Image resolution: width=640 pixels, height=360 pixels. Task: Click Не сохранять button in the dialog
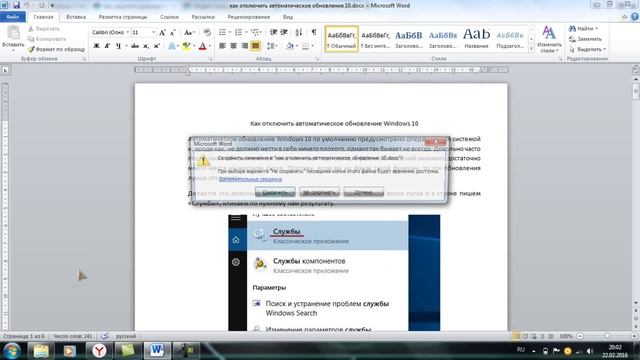tap(319, 192)
